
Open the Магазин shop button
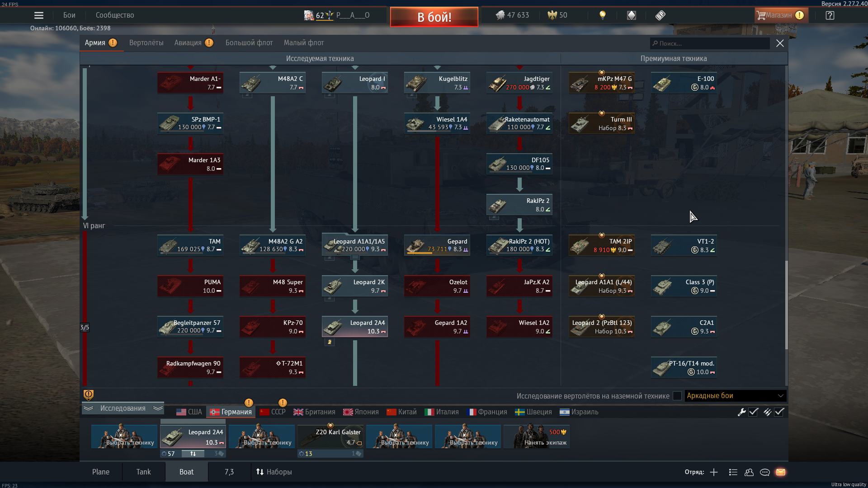(780, 15)
